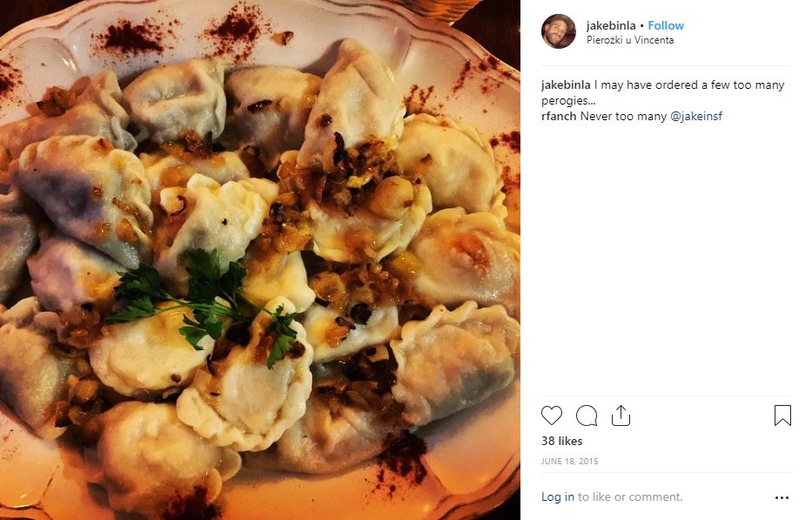Click the @jakeinsf mention
Viewport: 812px width, 520px height.
point(696,117)
